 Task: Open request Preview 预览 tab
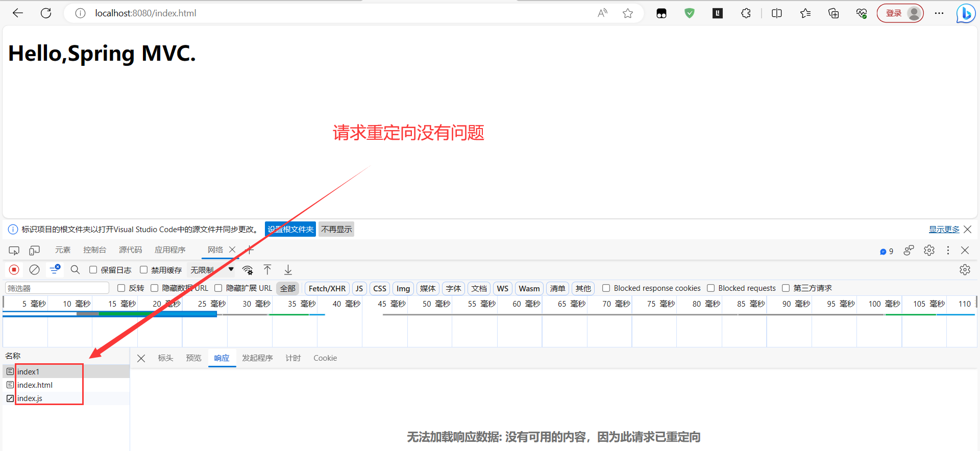pyautogui.click(x=193, y=358)
